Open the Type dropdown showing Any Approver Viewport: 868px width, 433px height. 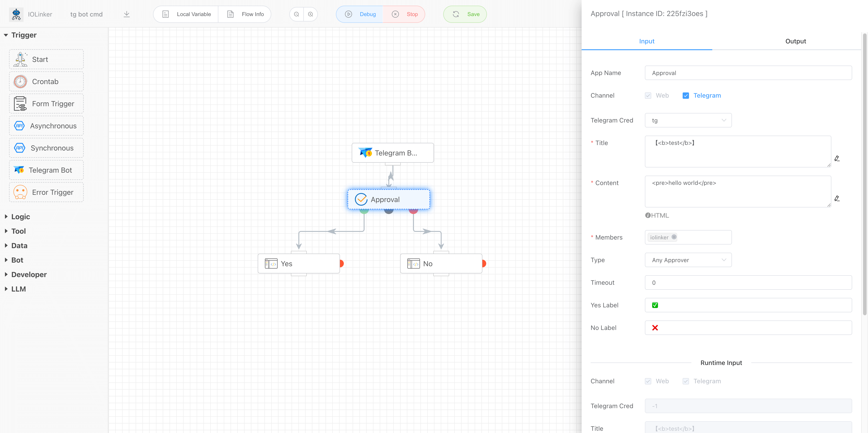[x=688, y=260]
